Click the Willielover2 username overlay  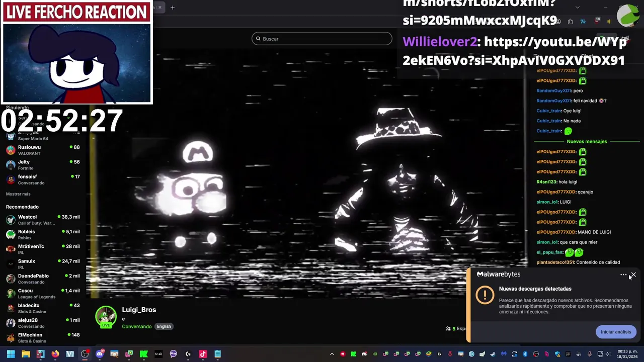click(x=440, y=42)
